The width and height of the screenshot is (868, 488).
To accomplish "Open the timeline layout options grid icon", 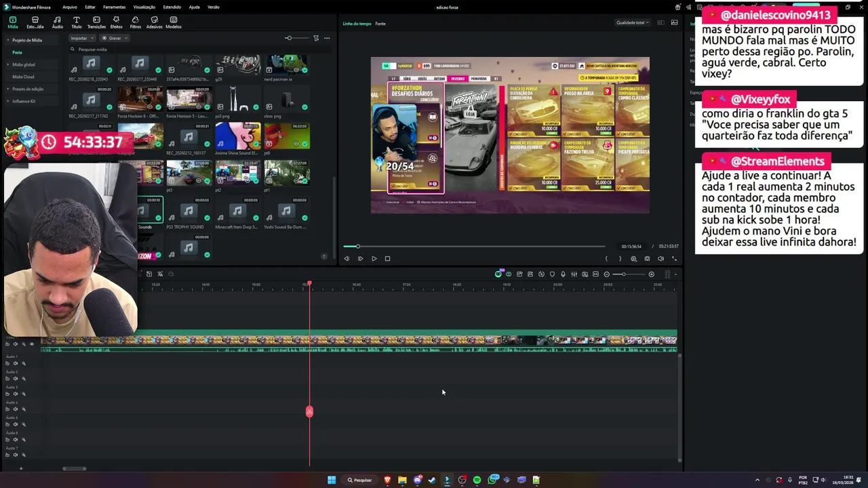I will point(667,274).
